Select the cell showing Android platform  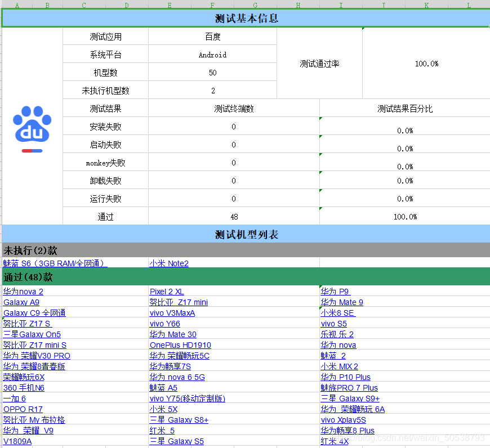[212, 55]
